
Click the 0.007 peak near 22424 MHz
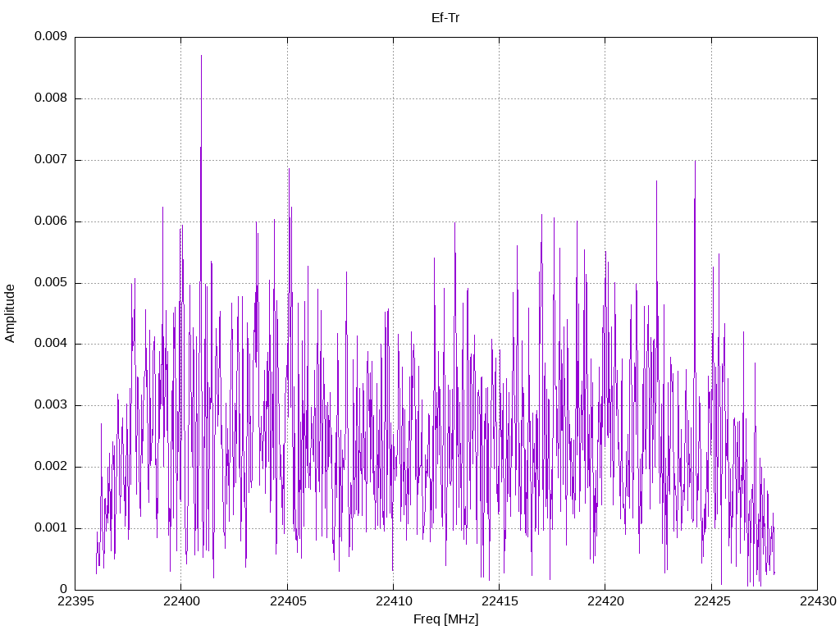(696, 162)
